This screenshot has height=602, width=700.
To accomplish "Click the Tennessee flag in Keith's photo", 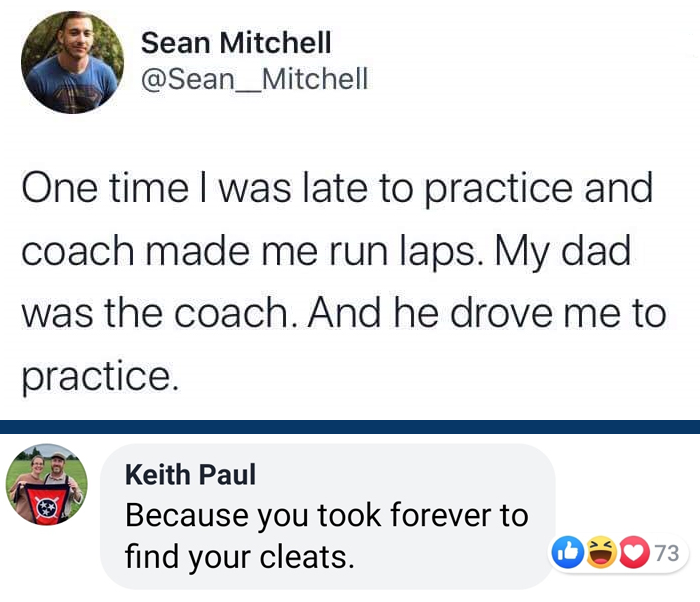I will [47, 506].
